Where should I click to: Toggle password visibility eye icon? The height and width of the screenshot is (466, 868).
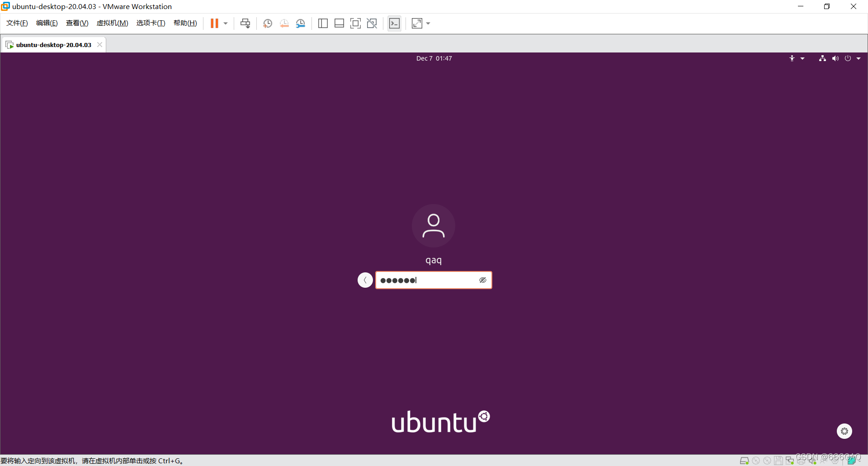click(x=483, y=280)
